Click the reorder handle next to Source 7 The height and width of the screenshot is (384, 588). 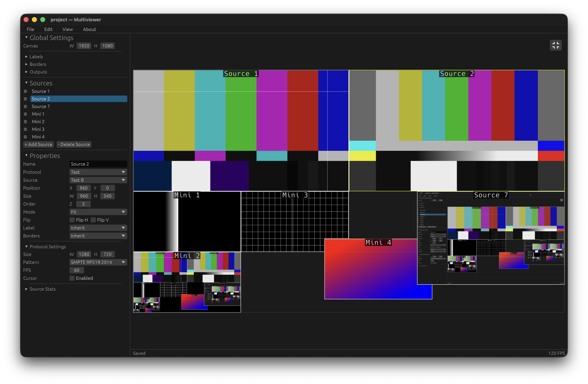(x=25, y=106)
